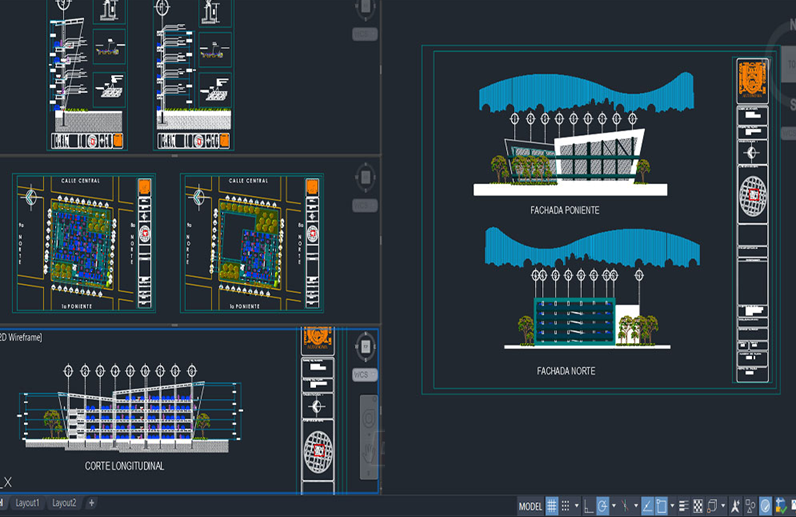Screen dimensions: 796x517
Task: Open the snap mode settings dropdown arrow
Action: tap(577, 506)
